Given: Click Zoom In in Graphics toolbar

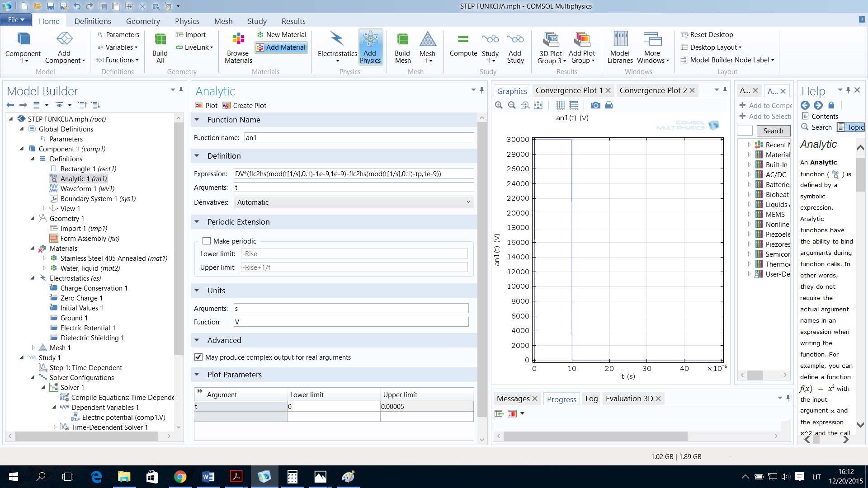Looking at the screenshot, I should coord(499,105).
